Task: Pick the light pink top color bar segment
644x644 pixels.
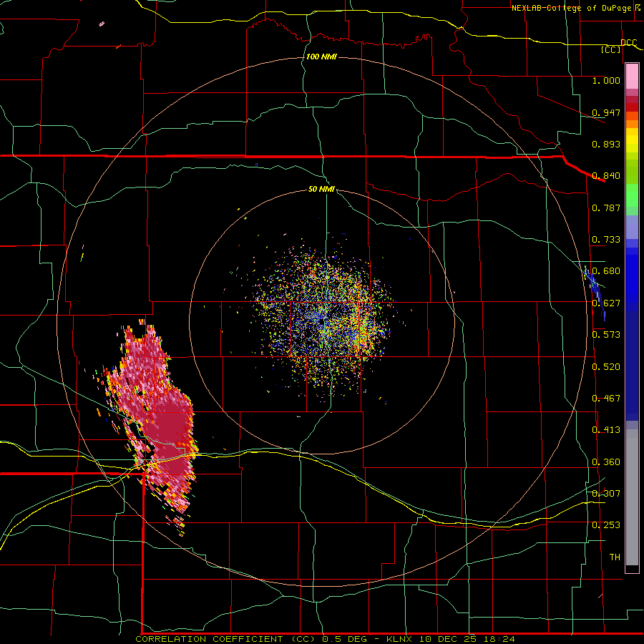Action: click(x=632, y=77)
